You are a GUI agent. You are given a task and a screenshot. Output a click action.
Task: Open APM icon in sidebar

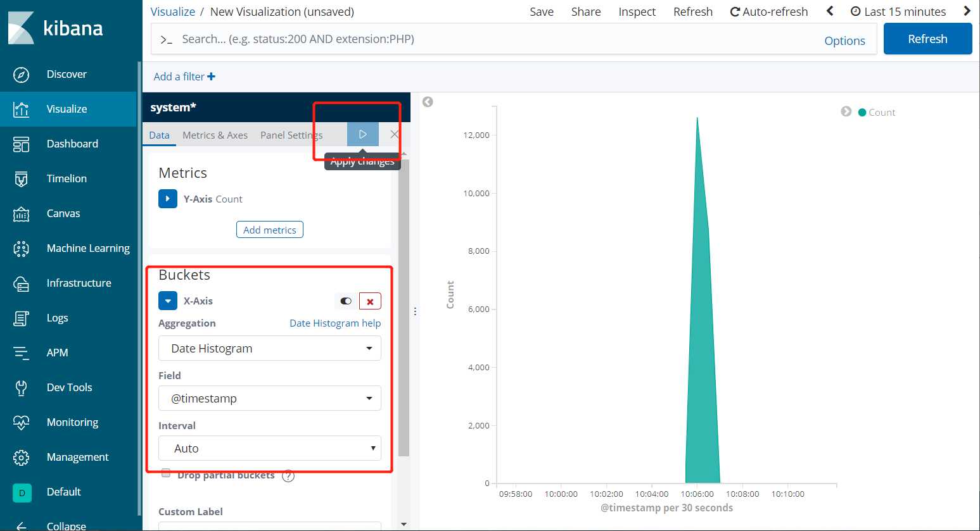pos(21,353)
